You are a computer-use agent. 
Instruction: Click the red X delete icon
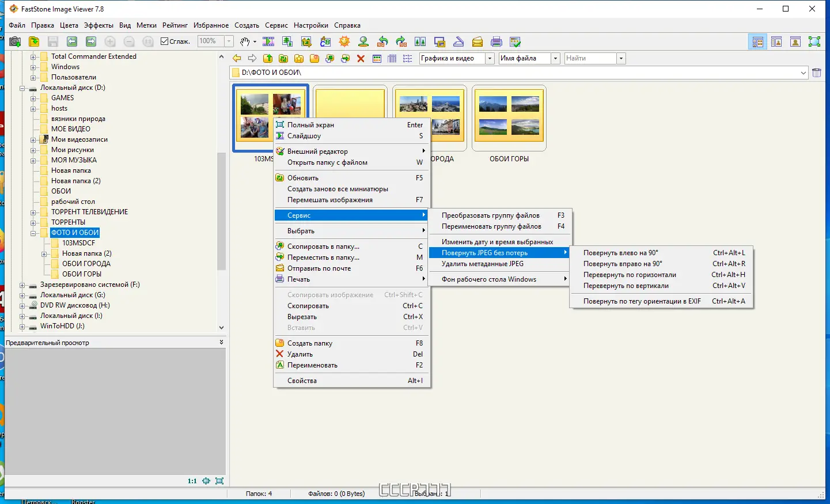[361, 58]
